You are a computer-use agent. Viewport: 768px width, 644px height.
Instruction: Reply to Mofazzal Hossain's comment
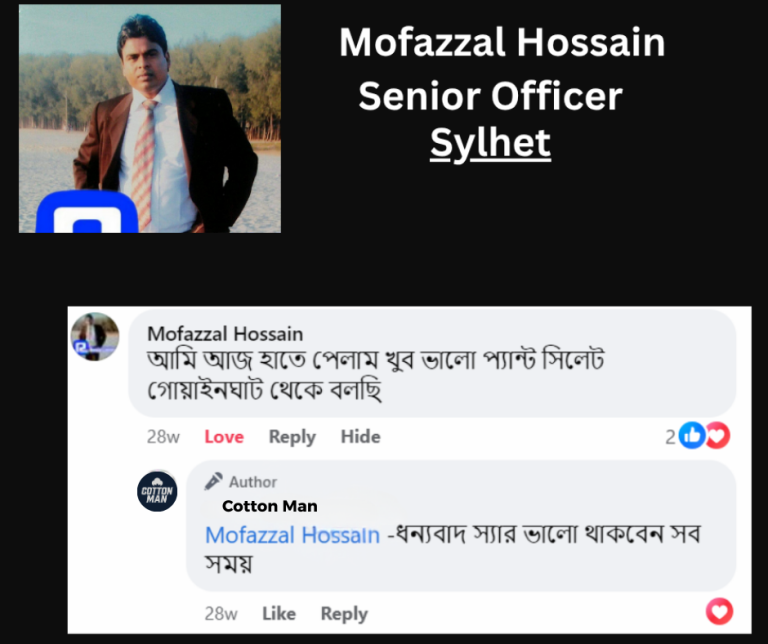click(292, 437)
